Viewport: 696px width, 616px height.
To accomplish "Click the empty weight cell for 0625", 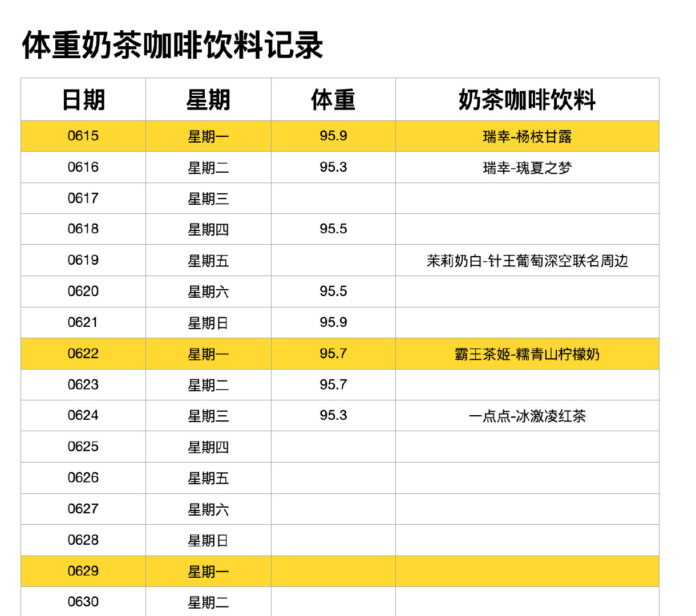I will [x=333, y=447].
